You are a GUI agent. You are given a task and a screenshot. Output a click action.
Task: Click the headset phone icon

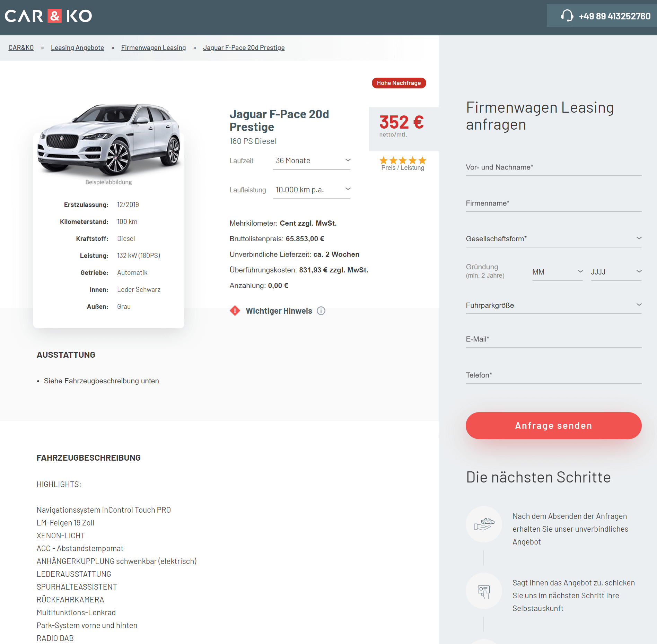pos(567,16)
